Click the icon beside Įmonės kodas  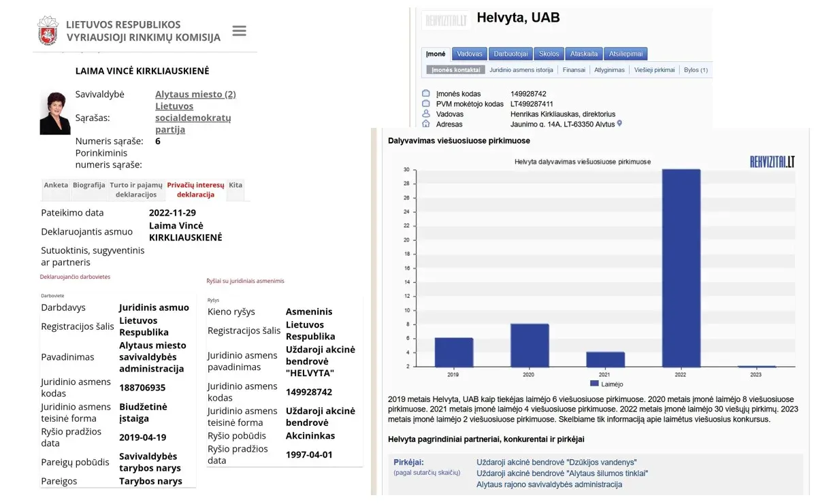click(x=427, y=94)
